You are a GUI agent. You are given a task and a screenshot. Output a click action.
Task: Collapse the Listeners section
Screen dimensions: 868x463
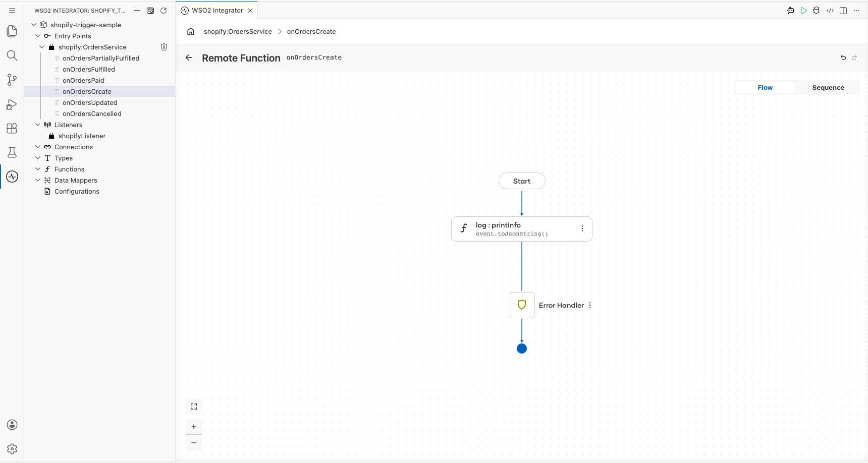coord(38,125)
